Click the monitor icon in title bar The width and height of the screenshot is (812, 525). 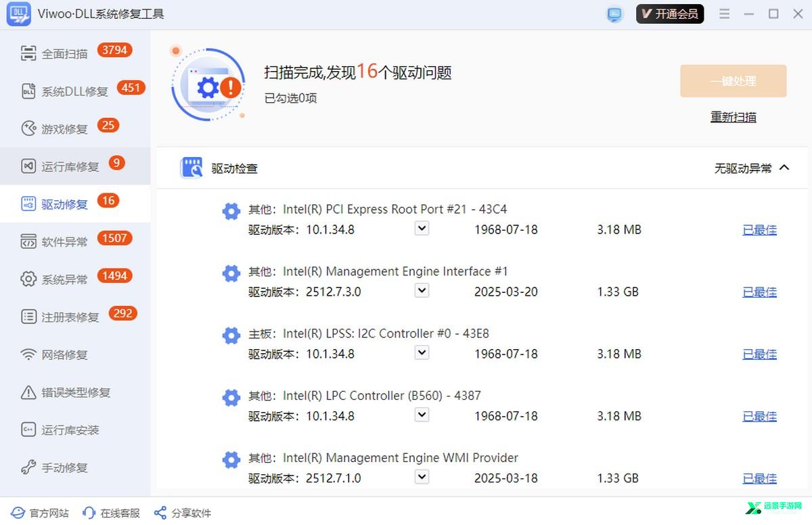614,14
